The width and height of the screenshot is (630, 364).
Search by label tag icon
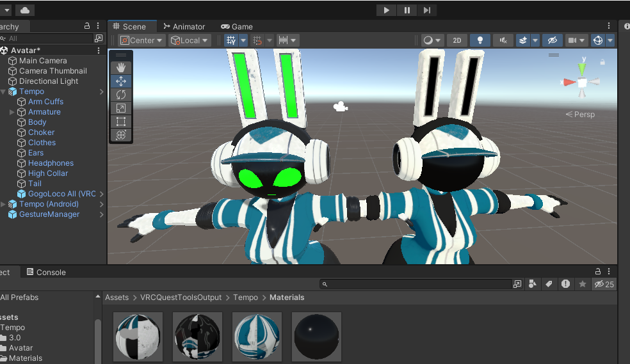pos(549,284)
